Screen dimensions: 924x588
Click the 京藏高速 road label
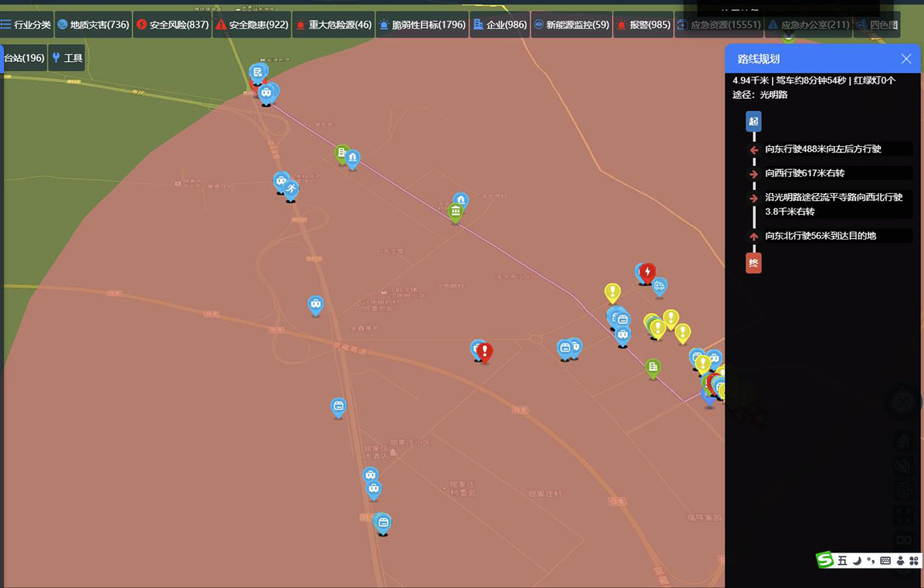point(350,348)
